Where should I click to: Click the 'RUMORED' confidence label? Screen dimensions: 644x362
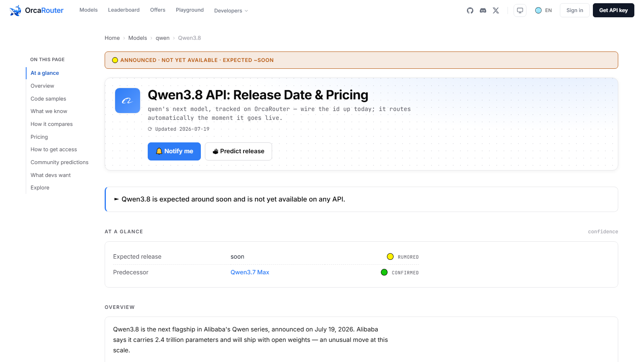click(x=408, y=257)
